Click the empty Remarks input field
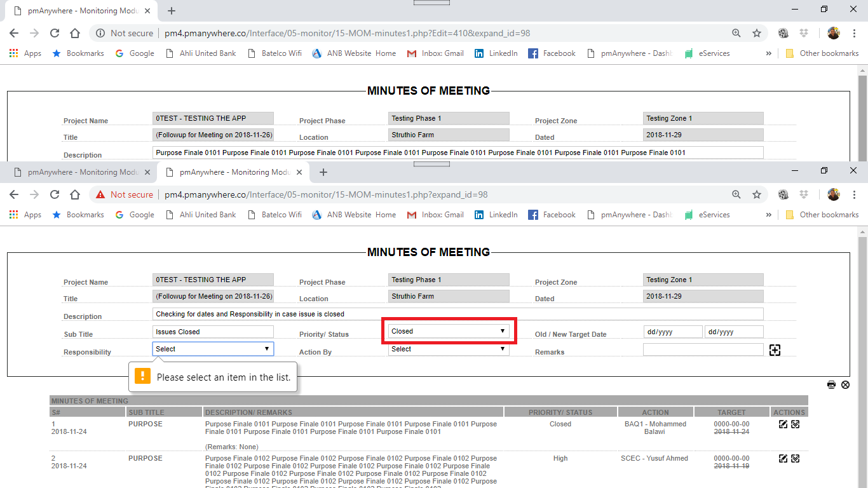868x488 pixels. [x=703, y=349]
